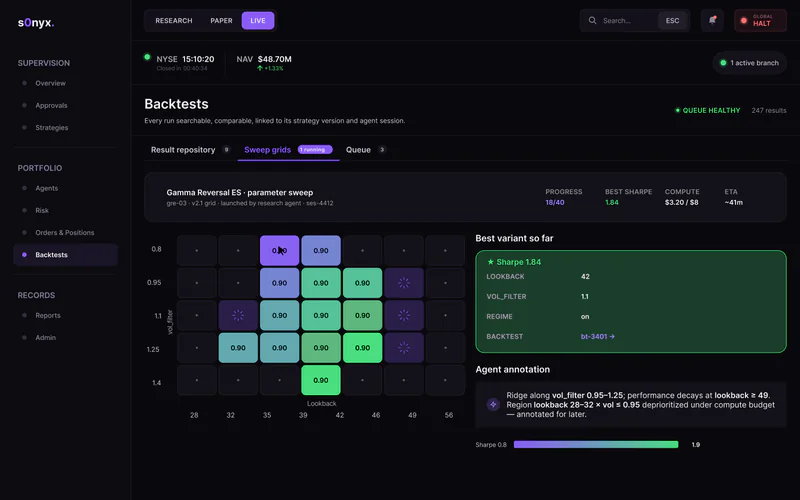This screenshot has width=800, height=500.
Task: Click the red dot in Global Halt
Action: tap(744, 21)
